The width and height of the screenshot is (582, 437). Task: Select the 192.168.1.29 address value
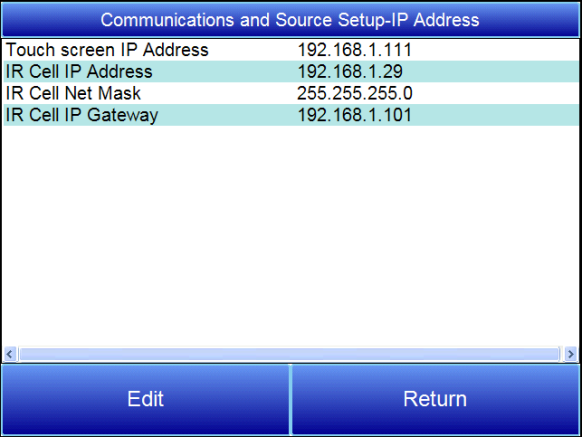(x=350, y=71)
